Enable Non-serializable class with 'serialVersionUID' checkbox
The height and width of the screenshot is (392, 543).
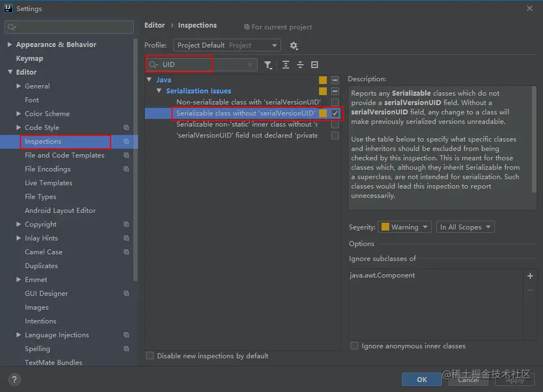[x=335, y=102]
